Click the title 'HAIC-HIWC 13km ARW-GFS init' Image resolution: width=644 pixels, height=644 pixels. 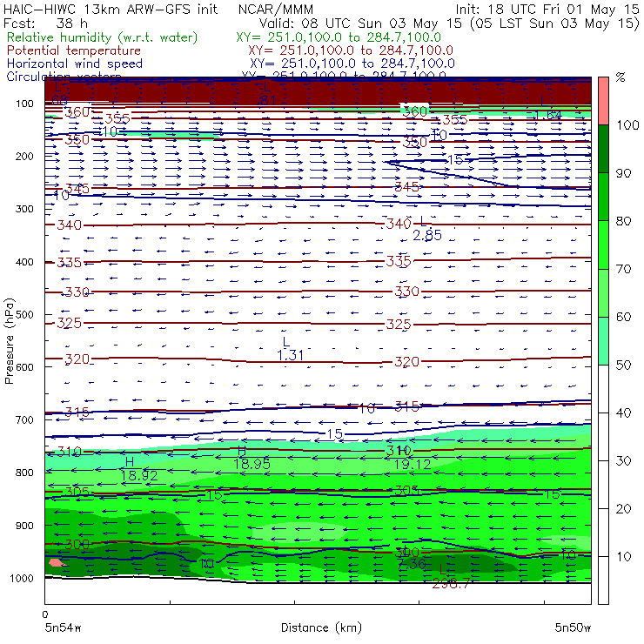[111, 9]
